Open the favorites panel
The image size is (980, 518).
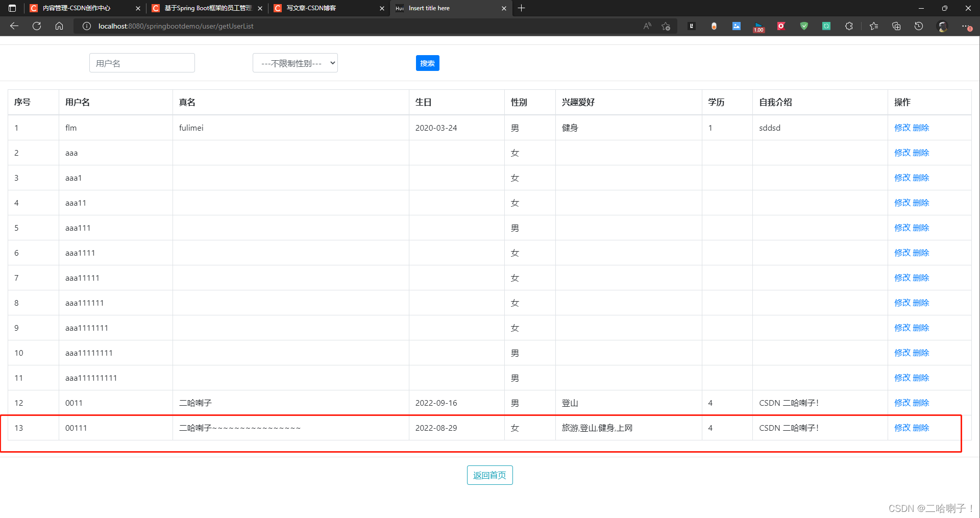tap(874, 26)
